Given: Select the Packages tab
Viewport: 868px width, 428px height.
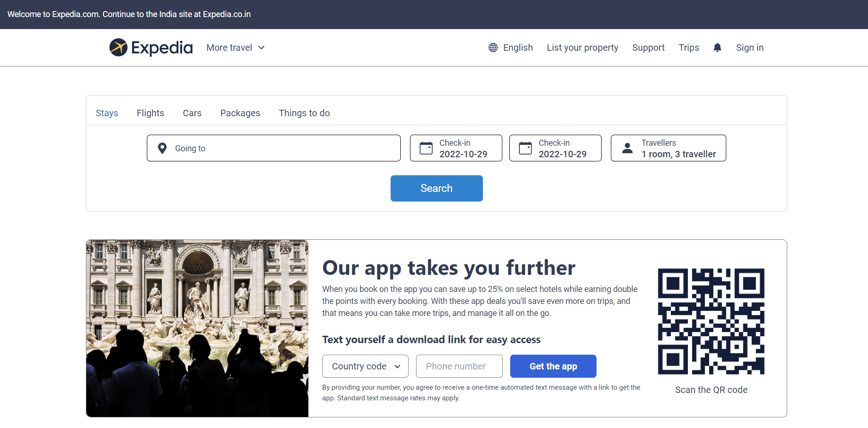Looking at the screenshot, I should pyautogui.click(x=240, y=113).
